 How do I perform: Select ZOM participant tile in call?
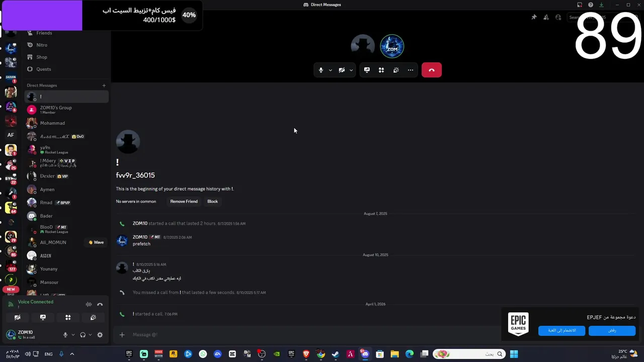click(x=392, y=46)
